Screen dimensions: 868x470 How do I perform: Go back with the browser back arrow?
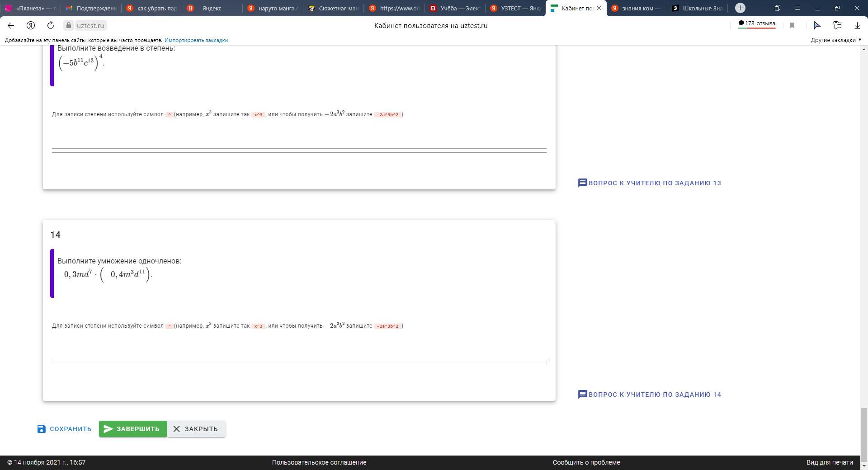(11, 26)
